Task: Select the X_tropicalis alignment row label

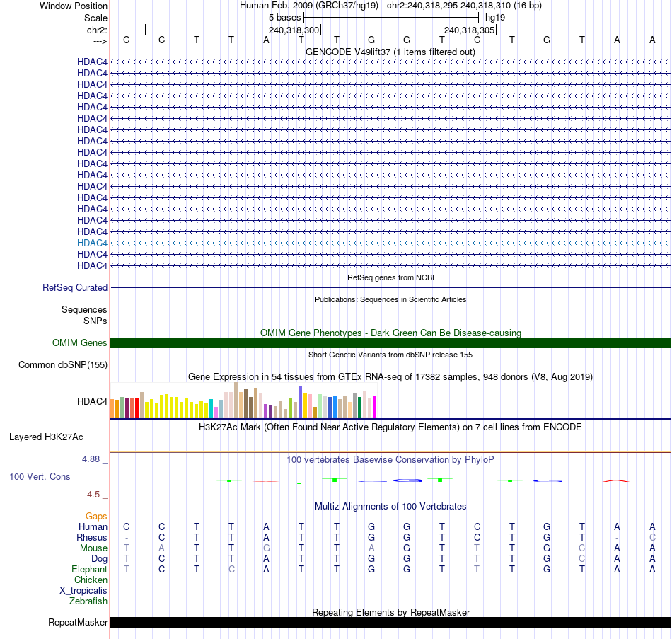Action: coord(83,591)
